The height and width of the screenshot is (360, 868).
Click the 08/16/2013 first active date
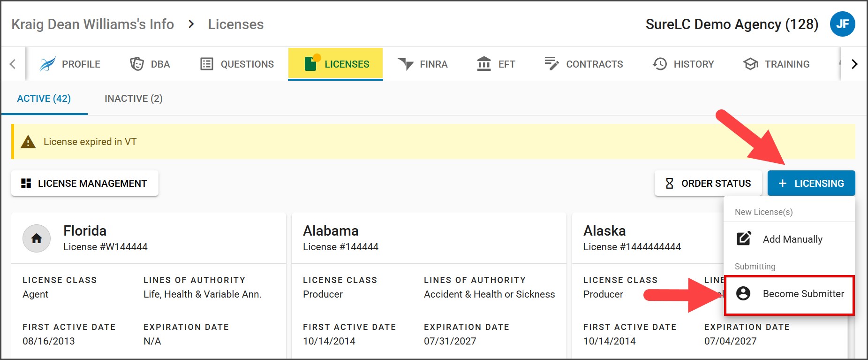(x=49, y=341)
